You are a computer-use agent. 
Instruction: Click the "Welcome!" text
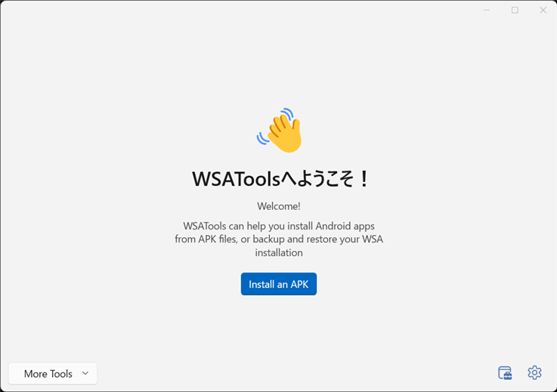(x=279, y=206)
